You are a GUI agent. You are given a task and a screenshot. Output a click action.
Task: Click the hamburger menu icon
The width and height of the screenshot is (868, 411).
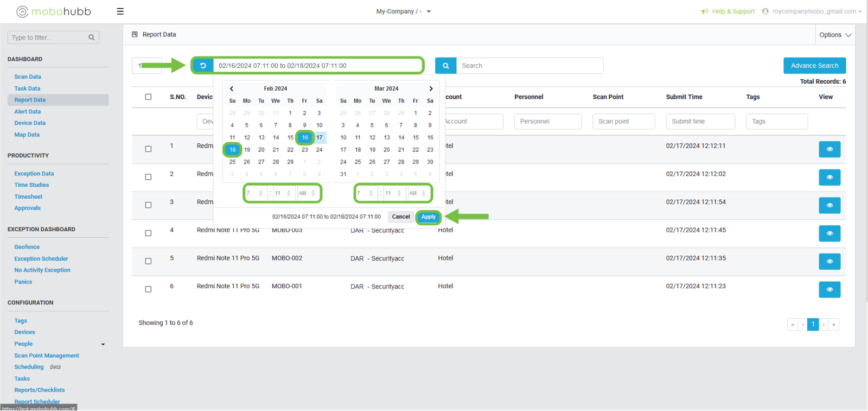[120, 11]
